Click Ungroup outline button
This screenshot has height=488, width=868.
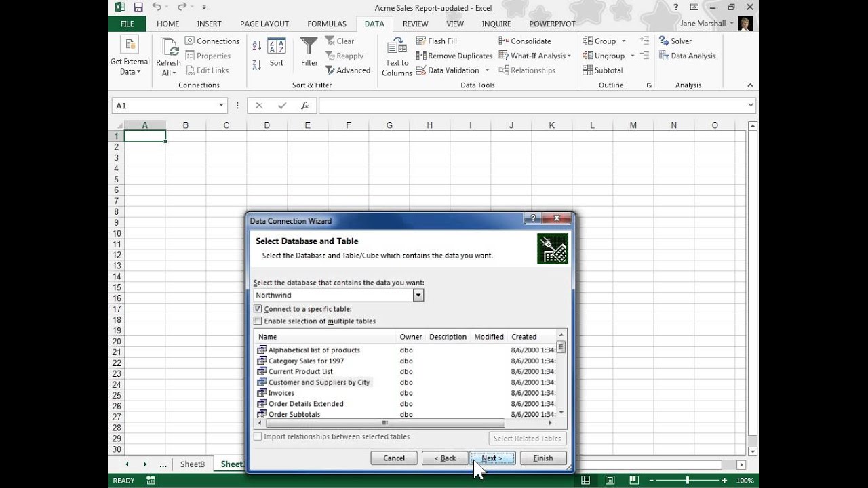pos(604,56)
